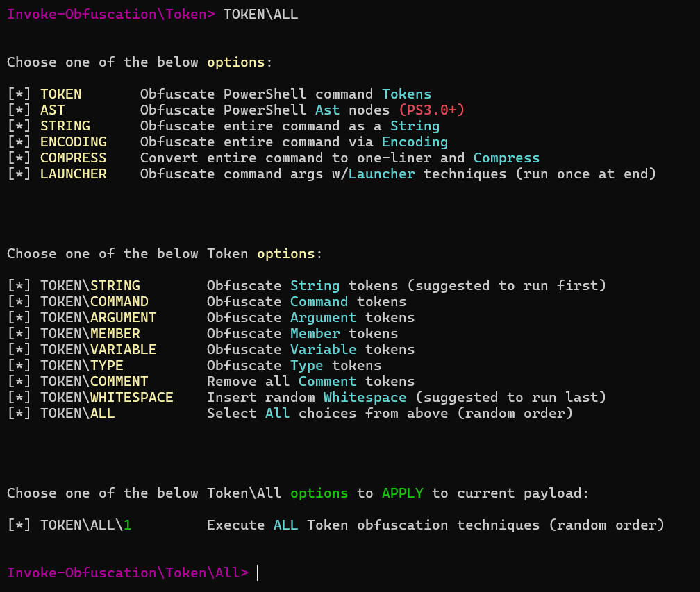Click the typed TOKEN\ALL command on the top line
This screenshot has width=700, height=592.
pyautogui.click(x=260, y=14)
